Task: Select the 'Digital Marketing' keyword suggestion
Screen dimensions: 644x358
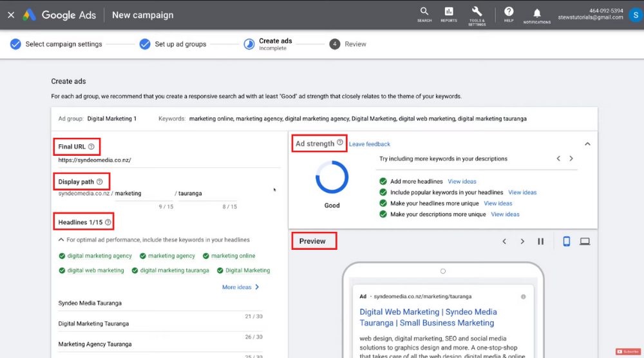Action: pos(243,270)
